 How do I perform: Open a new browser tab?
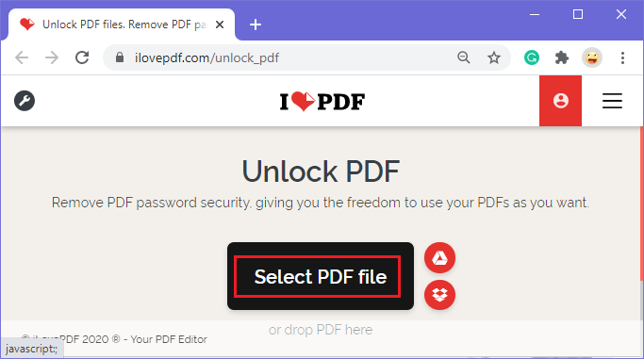pyautogui.click(x=256, y=24)
